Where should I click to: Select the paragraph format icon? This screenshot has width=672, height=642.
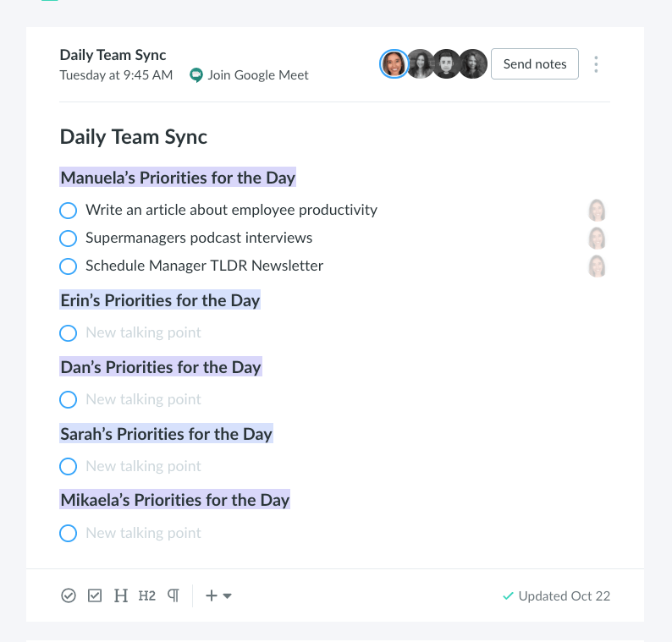[x=174, y=595]
